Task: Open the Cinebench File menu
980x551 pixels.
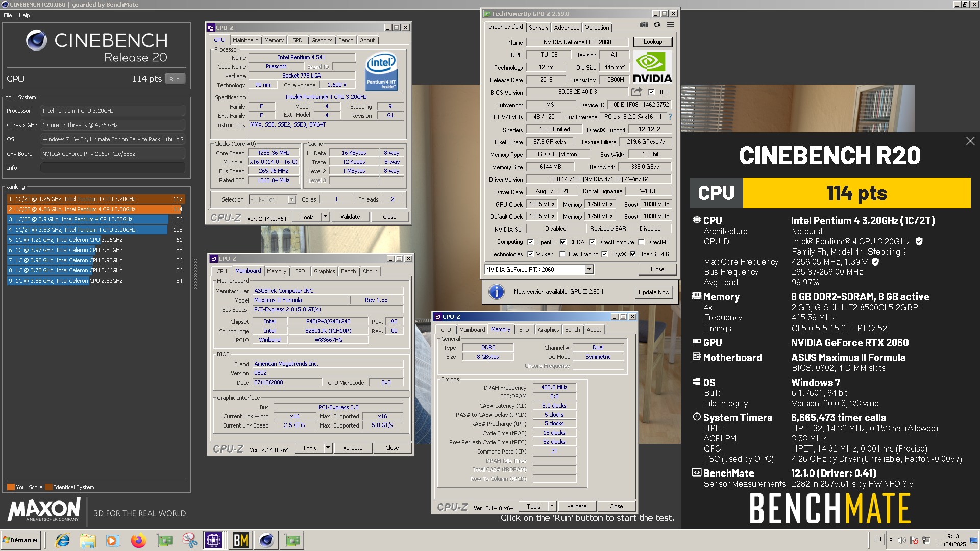Action: [8, 15]
